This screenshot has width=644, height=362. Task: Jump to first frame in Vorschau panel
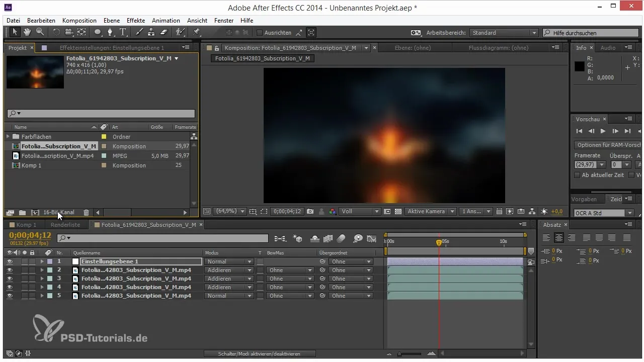(579, 131)
